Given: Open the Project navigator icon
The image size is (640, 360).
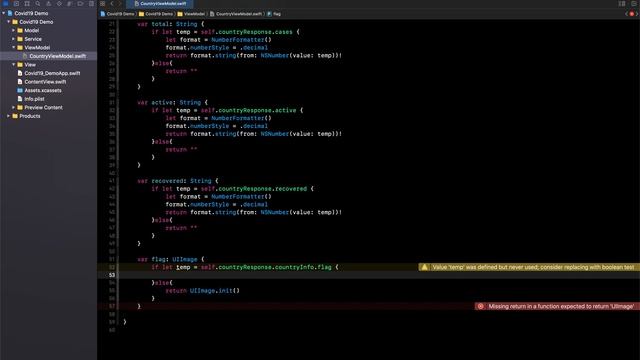Looking at the screenshot, I should (6, 3).
